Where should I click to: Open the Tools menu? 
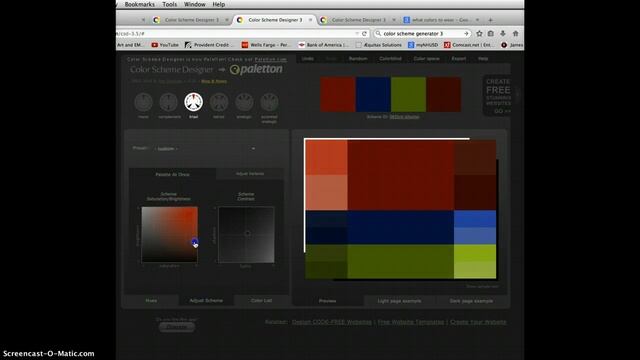(169, 4)
